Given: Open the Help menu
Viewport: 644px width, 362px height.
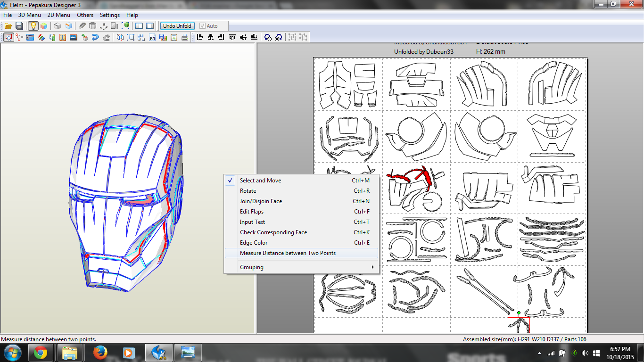Looking at the screenshot, I should (132, 15).
